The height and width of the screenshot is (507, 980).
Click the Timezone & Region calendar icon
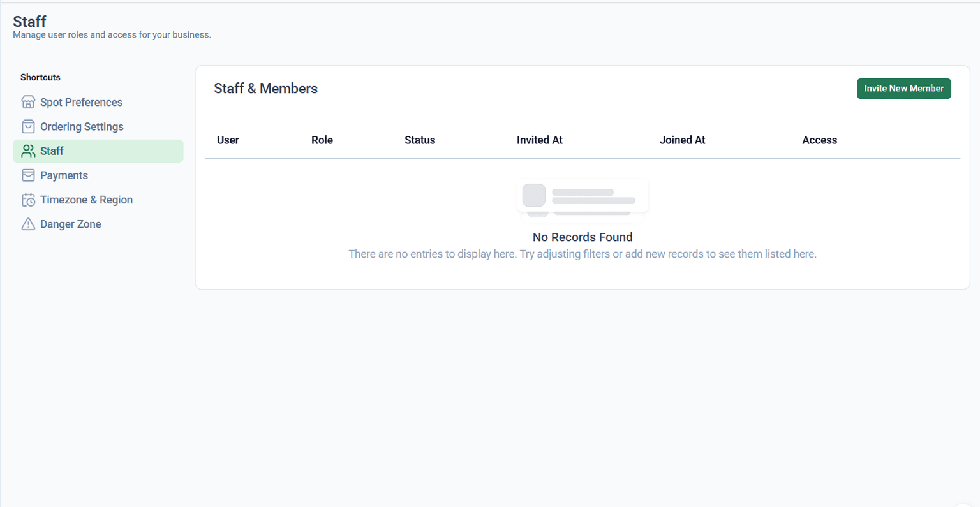coord(28,200)
